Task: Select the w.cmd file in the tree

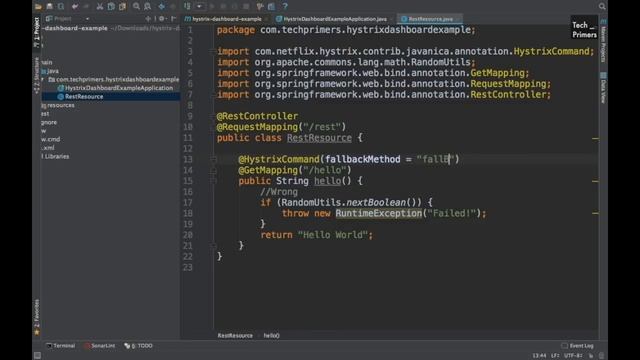Action: 50,139
